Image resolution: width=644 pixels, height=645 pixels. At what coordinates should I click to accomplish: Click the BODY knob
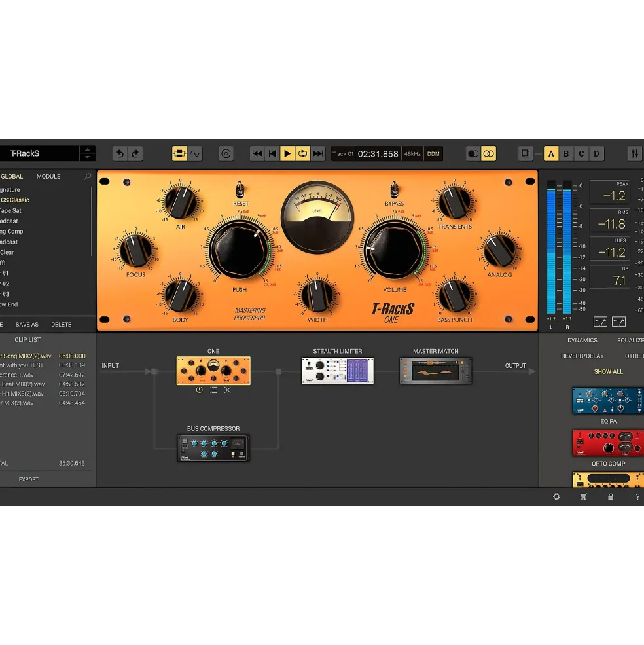(x=180, y=295)
